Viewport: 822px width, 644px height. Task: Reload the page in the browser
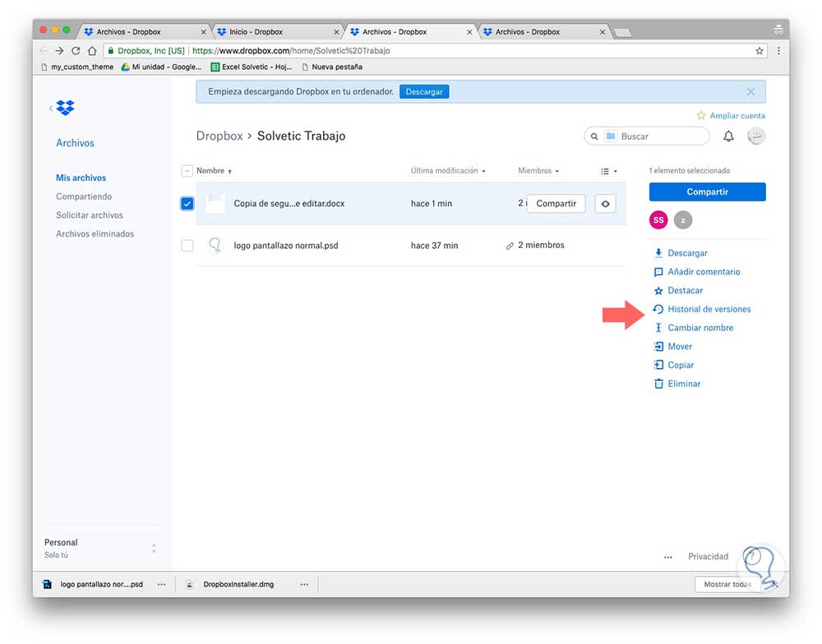76,51
